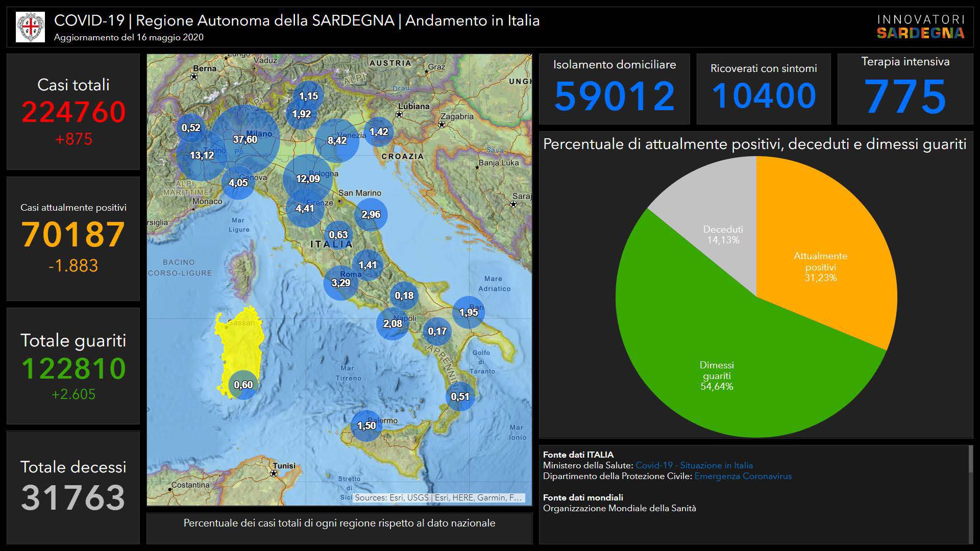Screen dimensions: 980x551
Task: Select the 1,50 Sicilia map bubble
Action: pos(366,425)
